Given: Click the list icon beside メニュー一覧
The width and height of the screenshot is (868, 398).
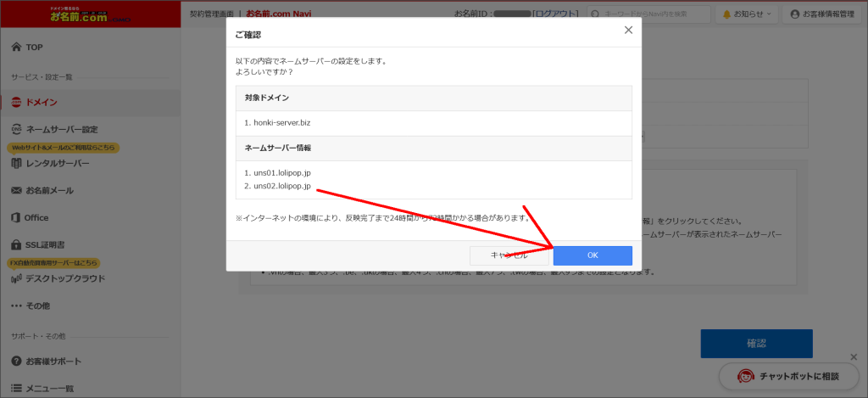Looking at the screenshot, I should pos(16,389).
